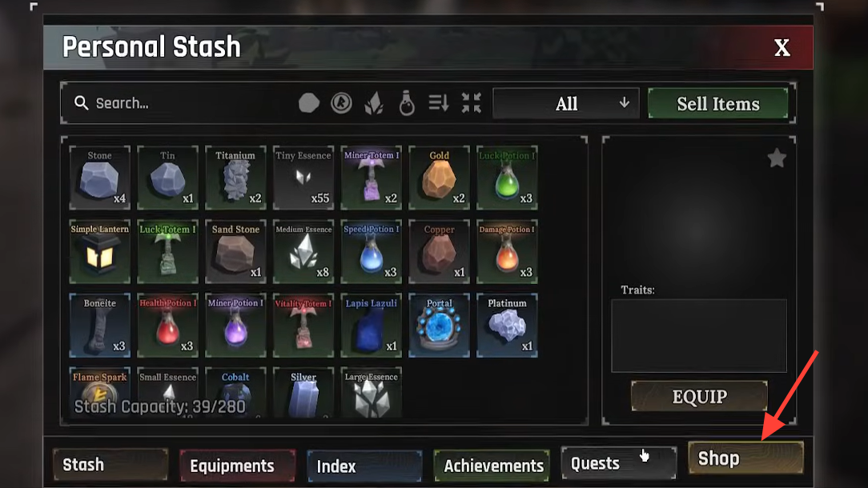Viewport: 868px width, 488px height.
Task: Toggle the favorite star in details panel
Action: pyautogui.click(x=777, y=158)
